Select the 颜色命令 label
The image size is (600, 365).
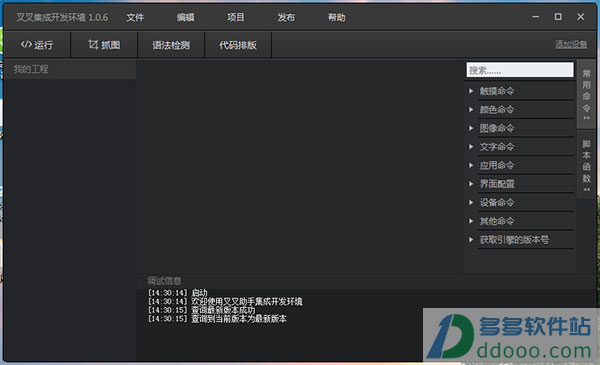pos(497,110)
